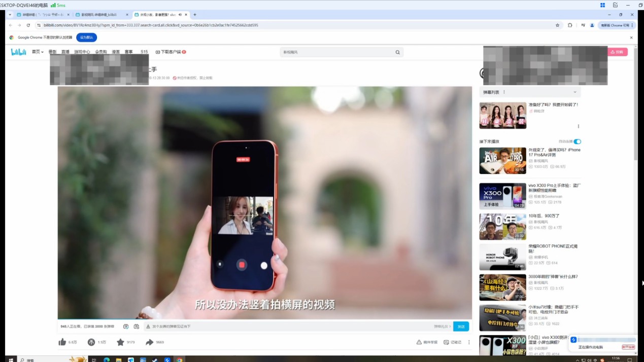Click the 设为默认 Chrome button
The image size is (644, 362).
pyautogui.click(x=86, y=38)
